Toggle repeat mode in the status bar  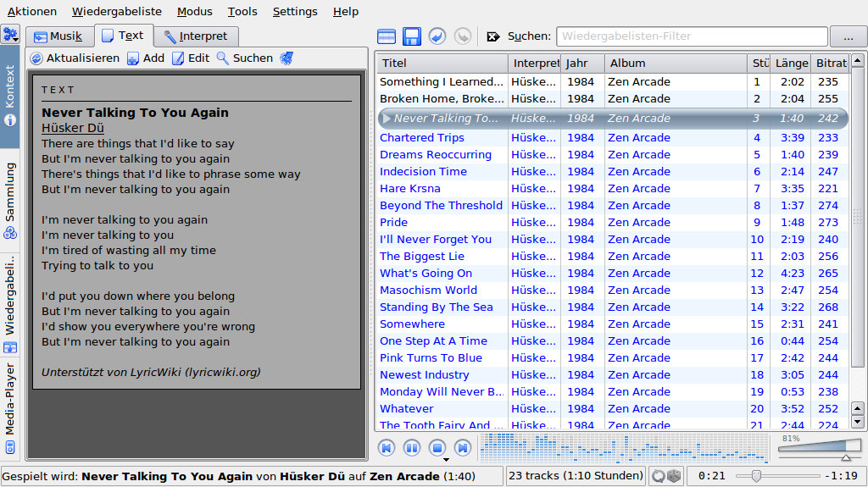point(658,476)
